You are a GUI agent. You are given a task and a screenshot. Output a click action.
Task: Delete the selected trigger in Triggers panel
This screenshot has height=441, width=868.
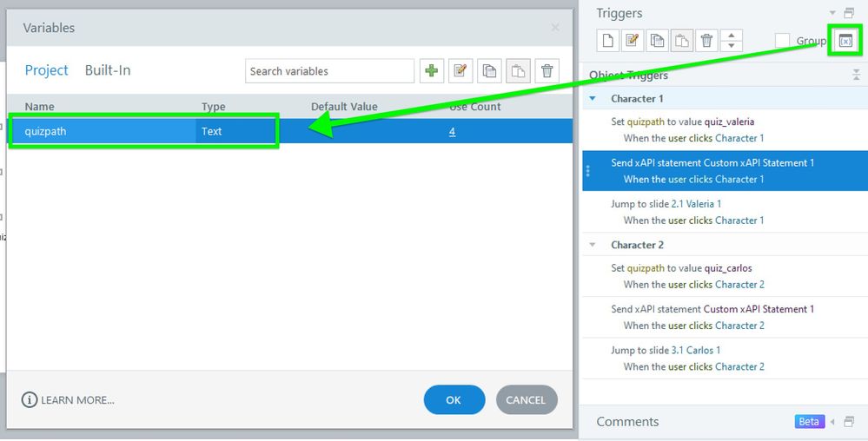point(706,41)
